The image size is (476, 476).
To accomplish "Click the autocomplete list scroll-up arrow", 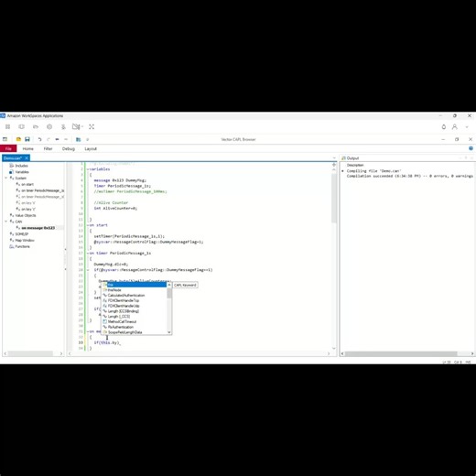I will coord(169,285).
